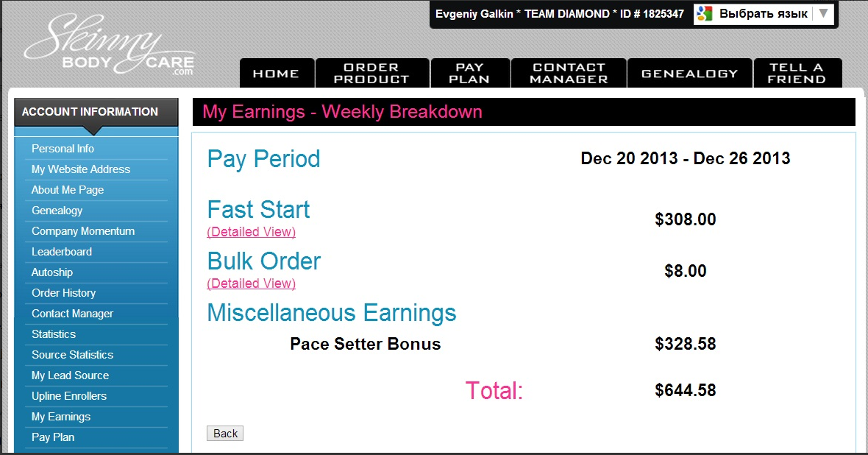This screenshot has height=455, width=868.
Task: Switch to Contact Manager top tab
Action: pos(569,74)
